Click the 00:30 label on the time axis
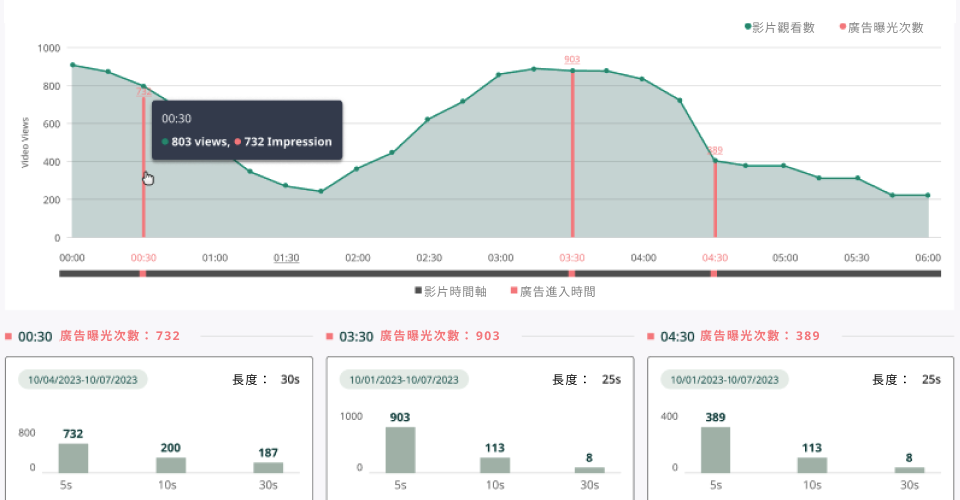Image resolution: width=960 pixels, height=500 pixels. coord(143,258)
